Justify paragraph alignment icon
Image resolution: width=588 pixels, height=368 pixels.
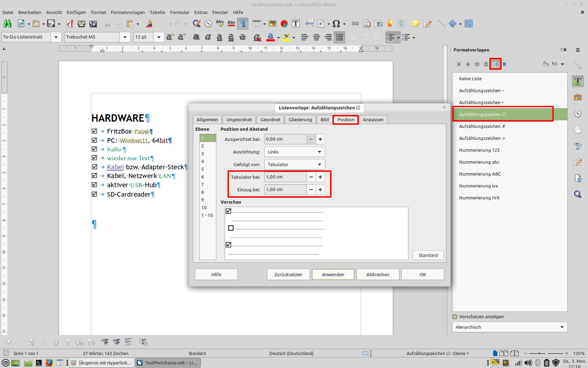339,37
